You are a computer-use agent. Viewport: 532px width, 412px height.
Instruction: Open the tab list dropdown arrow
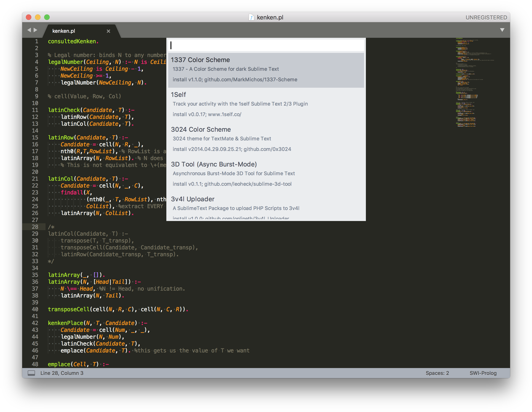pos(502,30)
